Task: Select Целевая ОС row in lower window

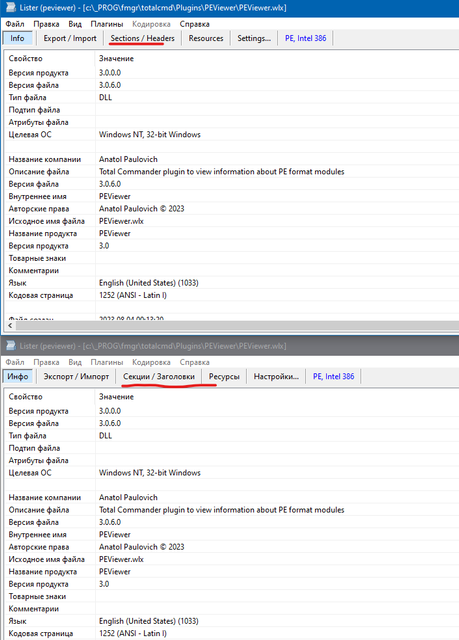Action: tap(232, 473)
